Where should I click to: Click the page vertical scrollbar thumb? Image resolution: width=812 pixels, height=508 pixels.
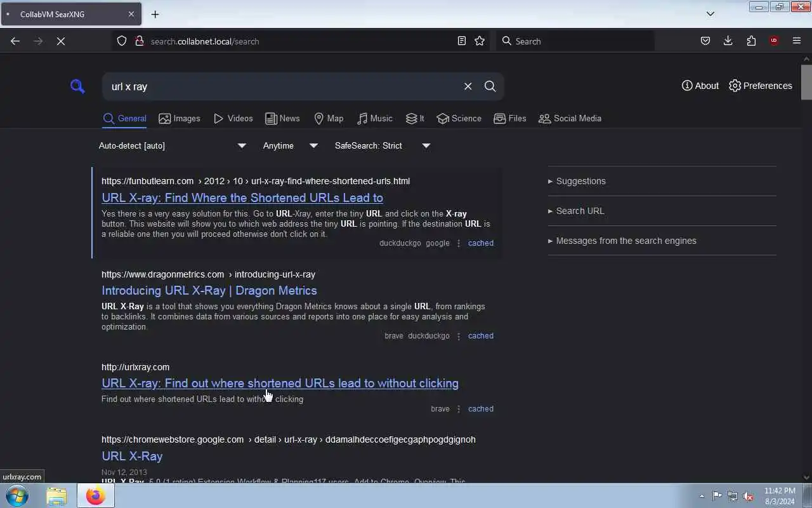click(x=806, y=81)
